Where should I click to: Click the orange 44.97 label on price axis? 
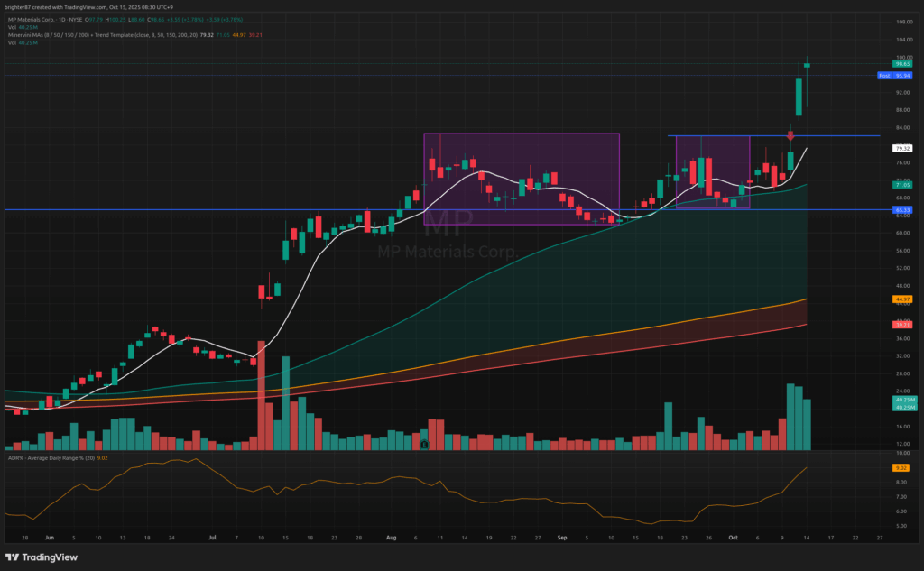click(901, 299)
